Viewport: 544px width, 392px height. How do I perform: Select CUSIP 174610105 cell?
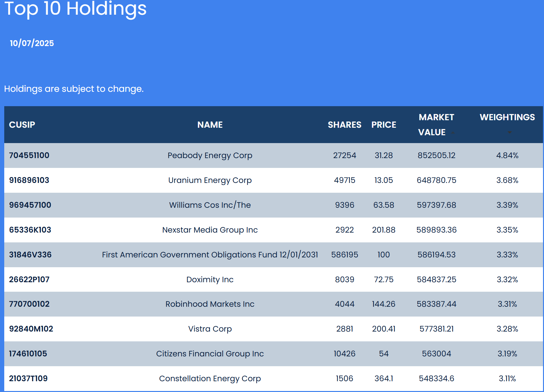click(x=28, y=354)
